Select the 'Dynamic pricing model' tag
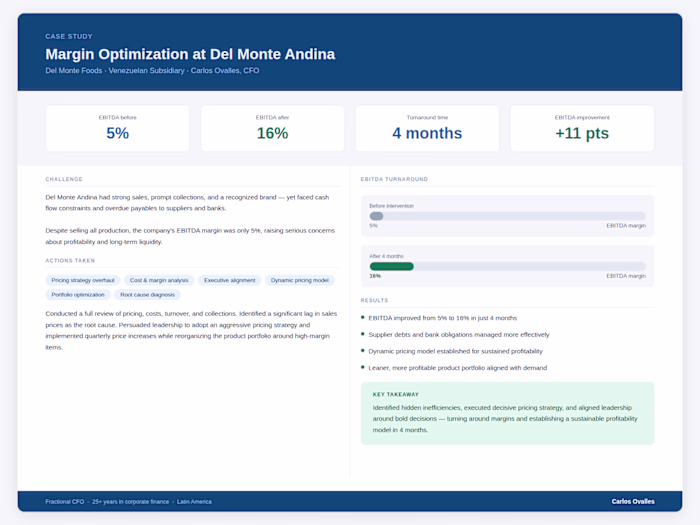 click(x=300, y=280)
